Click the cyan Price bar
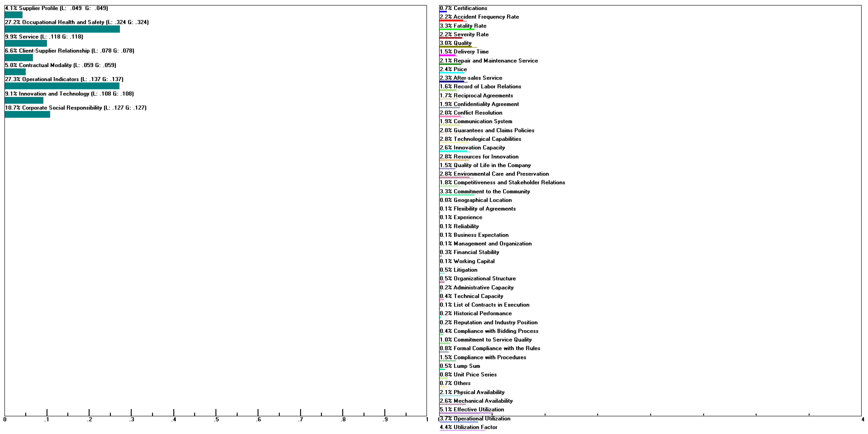The height and width of the screenshot is (434, 868). pos(452,73)
